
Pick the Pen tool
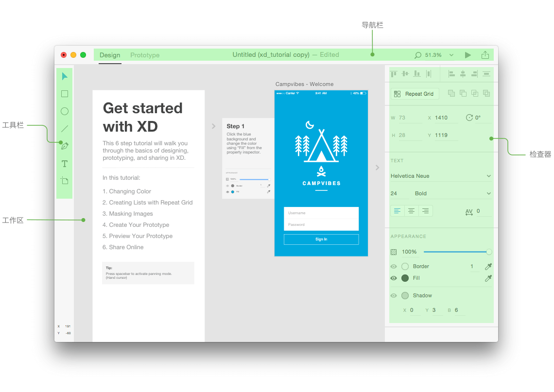pos(64,146)
